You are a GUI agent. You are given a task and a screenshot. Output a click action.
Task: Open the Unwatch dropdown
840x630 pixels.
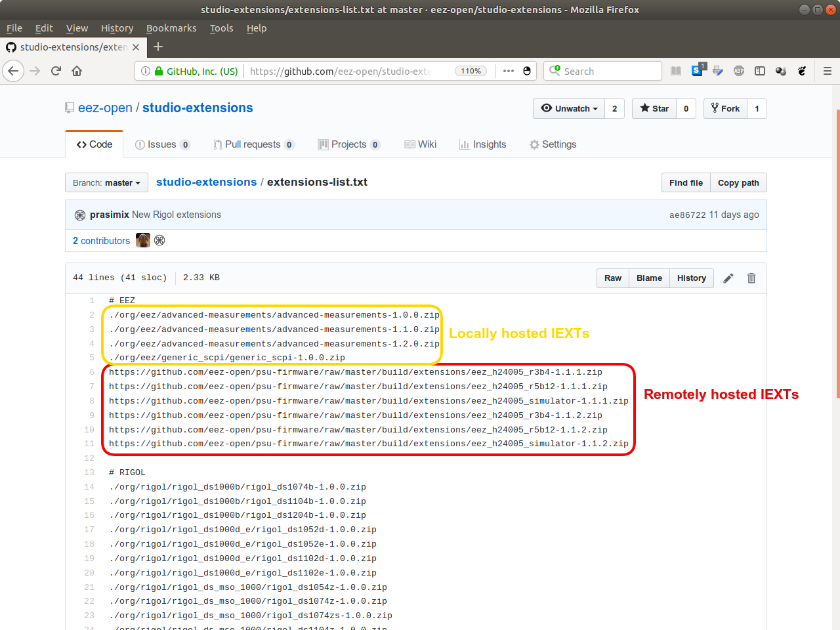click(569, 108)
